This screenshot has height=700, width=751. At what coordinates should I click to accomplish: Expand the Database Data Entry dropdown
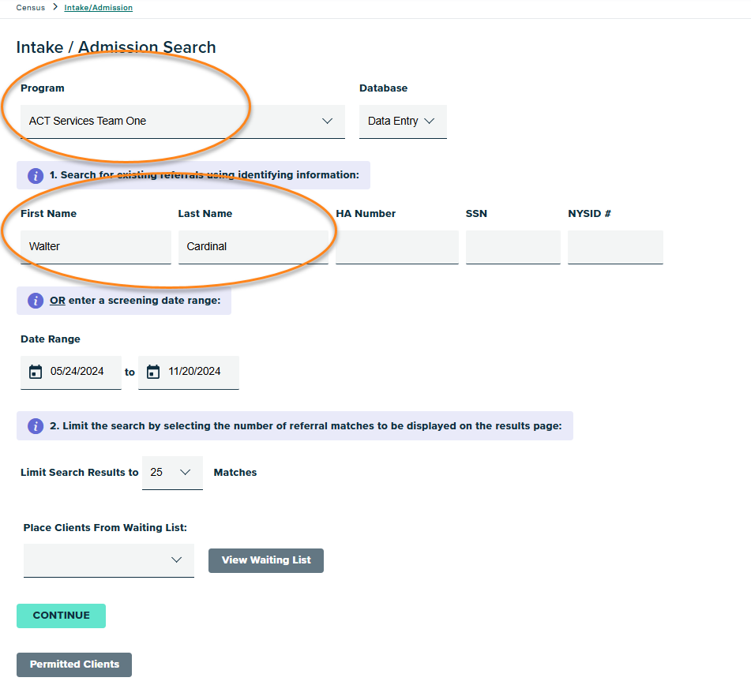tap(403, 122)
